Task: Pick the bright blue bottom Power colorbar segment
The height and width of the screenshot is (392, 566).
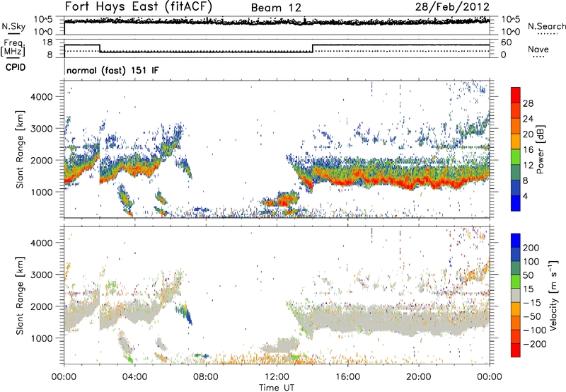Action: pos(516,203)
